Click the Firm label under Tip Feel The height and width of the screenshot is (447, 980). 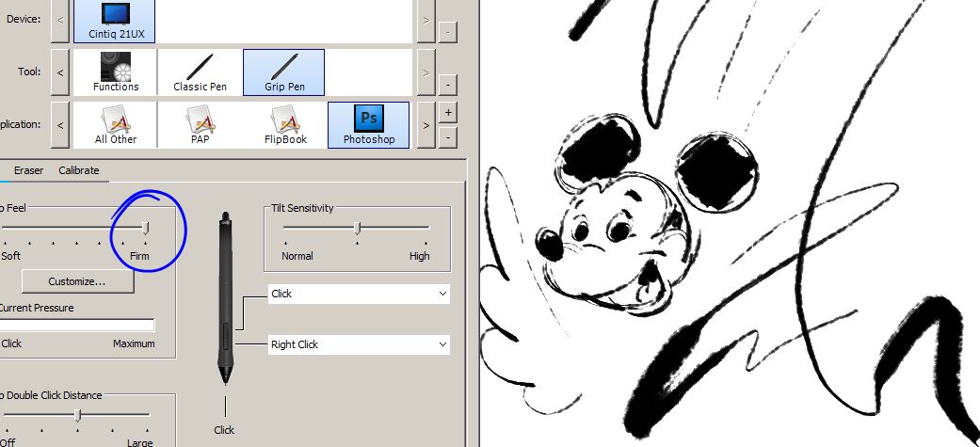click(x=139, y=256)
